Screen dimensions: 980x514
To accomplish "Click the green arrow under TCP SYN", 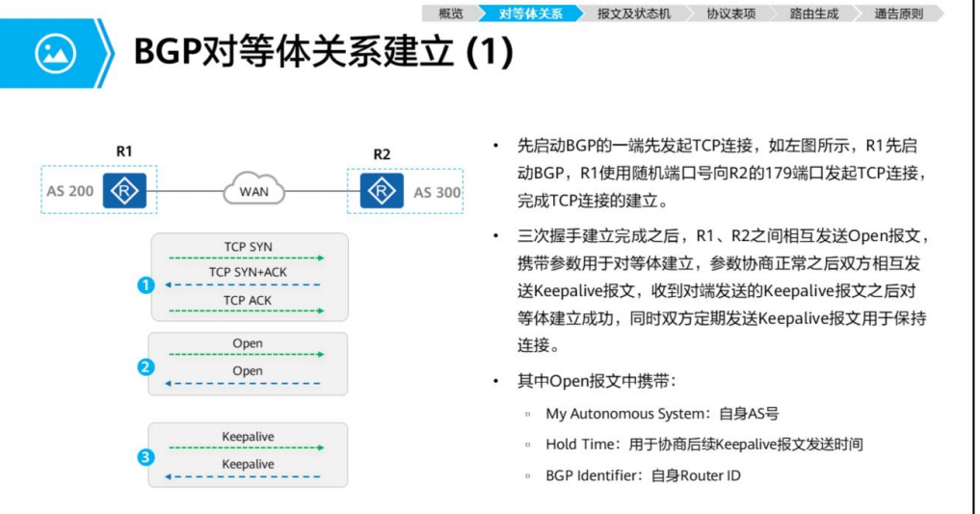I will [247, 257].
